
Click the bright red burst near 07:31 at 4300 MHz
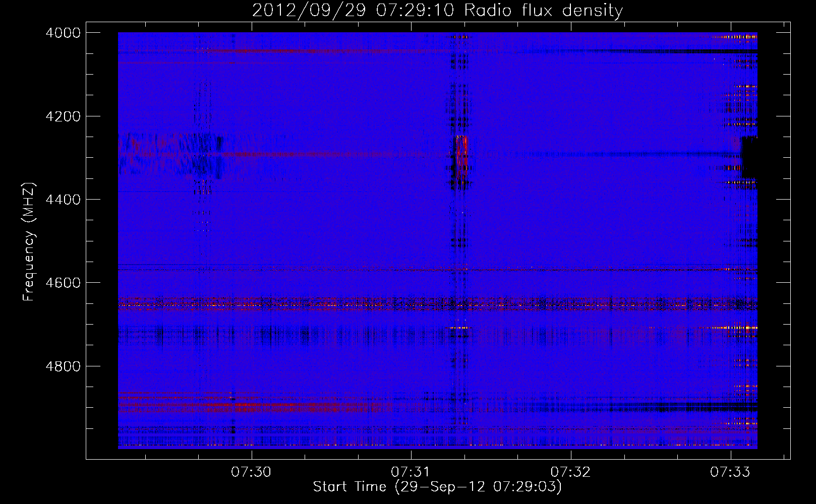(x=461, y=156)
